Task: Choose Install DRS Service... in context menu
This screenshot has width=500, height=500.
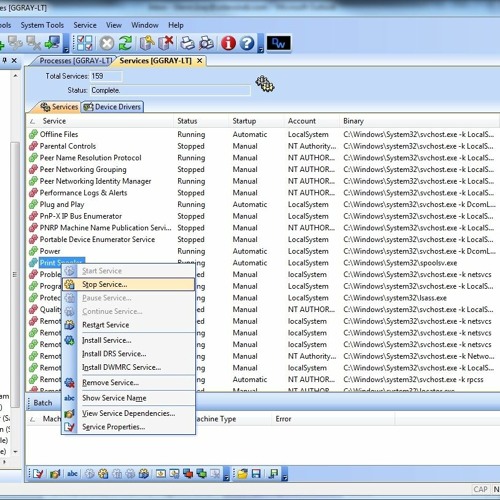Action: click(129, 354)
